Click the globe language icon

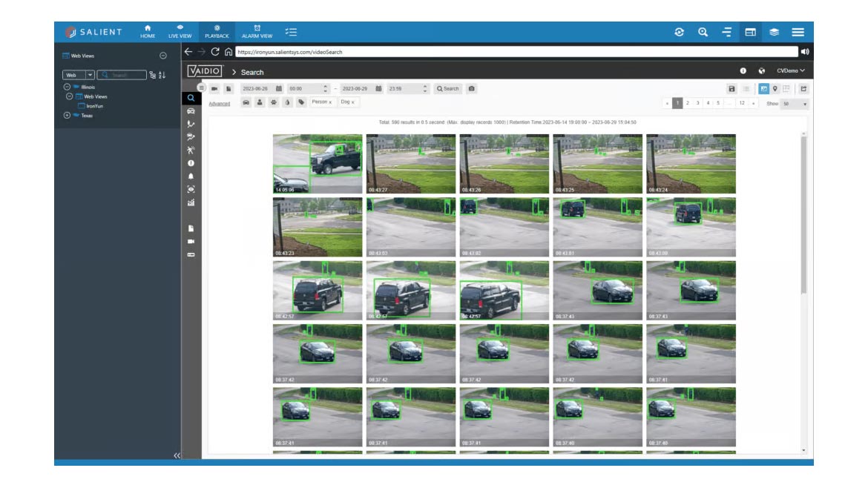coord(761,71)
